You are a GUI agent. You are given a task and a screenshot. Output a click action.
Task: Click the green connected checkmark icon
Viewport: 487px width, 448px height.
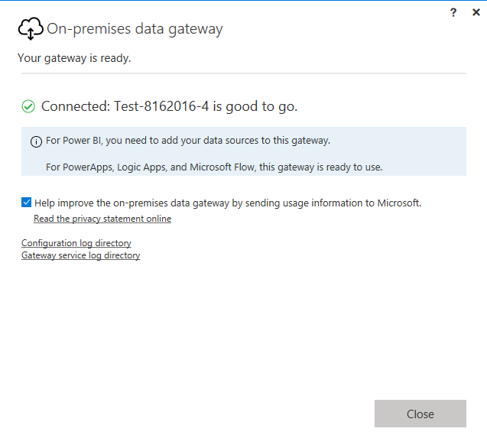click(x=28, y=106)
